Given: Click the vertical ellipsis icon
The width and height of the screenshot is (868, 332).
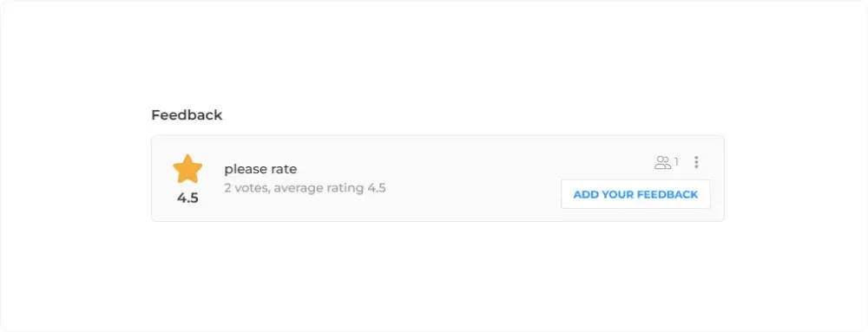Looking at the screenshot, I should 696,162.
